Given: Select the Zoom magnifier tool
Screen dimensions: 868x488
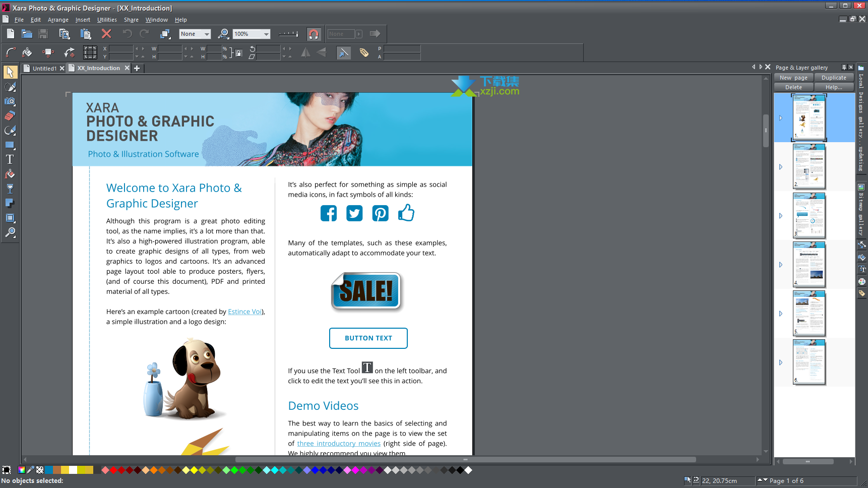Looking at the screenshot, I should 10,232.
